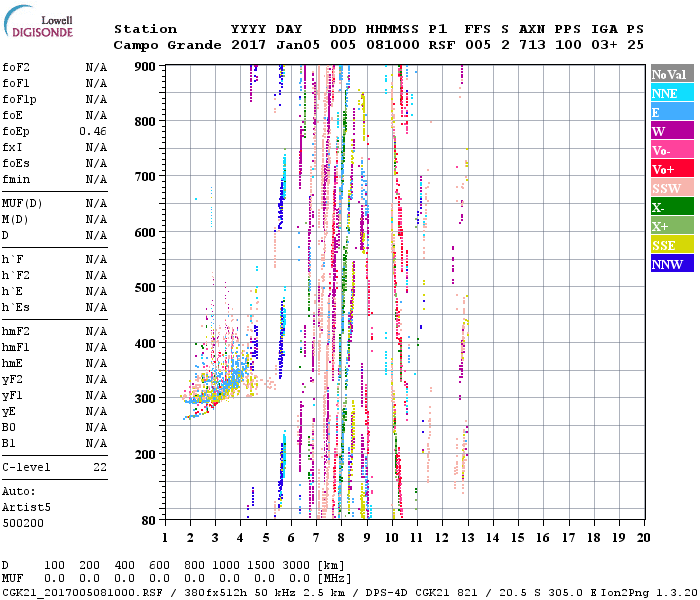Click the 500 km height axis label

pos(145,288)
